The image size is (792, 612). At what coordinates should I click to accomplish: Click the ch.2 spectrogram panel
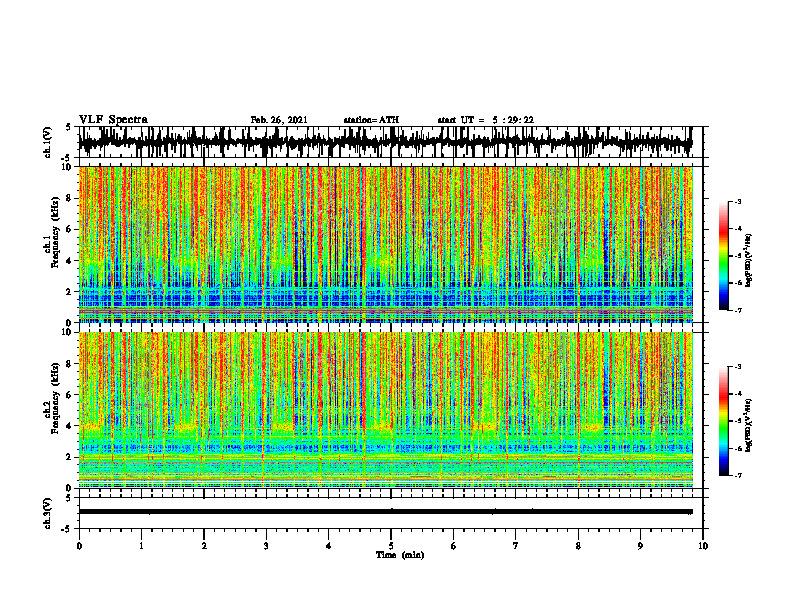tap(386, 410)
